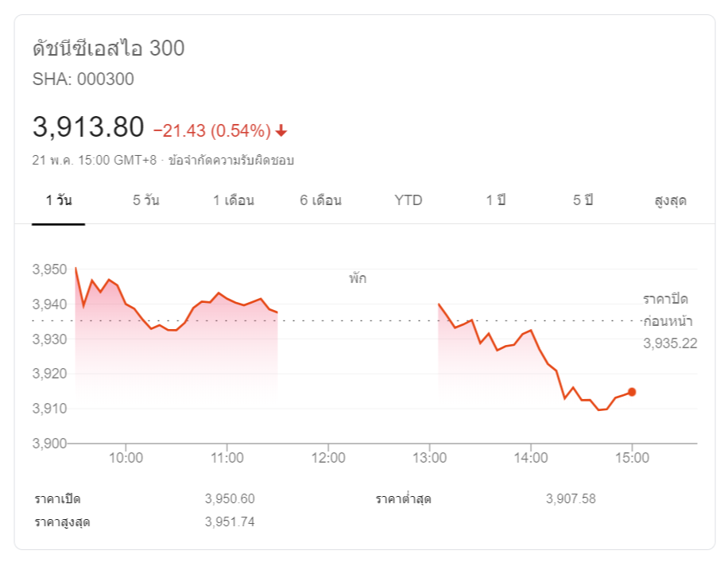Image resolution: width=728 pixels, height=566 pixels.
Task: Switch to the 5 วัน tab
Action: coord(146,200)
